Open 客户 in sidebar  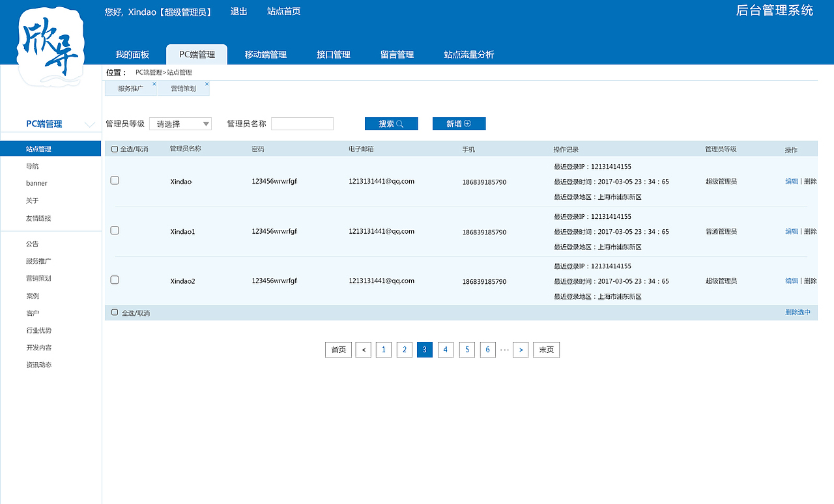point(33,313)
